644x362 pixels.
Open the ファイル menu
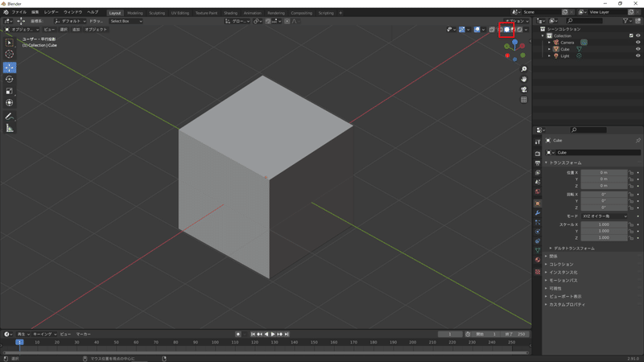19,12
